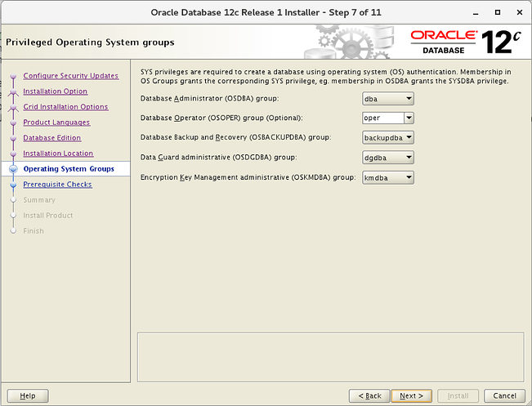This screenshot has height=406, width=532.
Task: Click the Operating System Groups step bullet icon
Action: 13,169
